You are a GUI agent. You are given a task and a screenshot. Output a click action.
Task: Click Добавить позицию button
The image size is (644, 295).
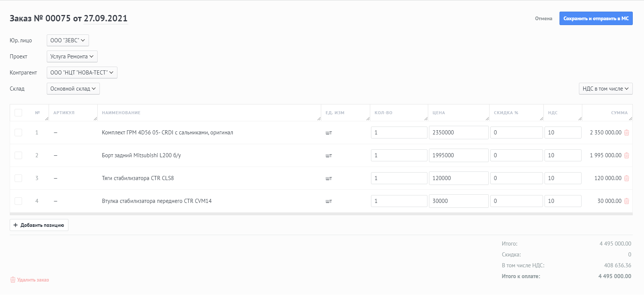click(39, 225)
